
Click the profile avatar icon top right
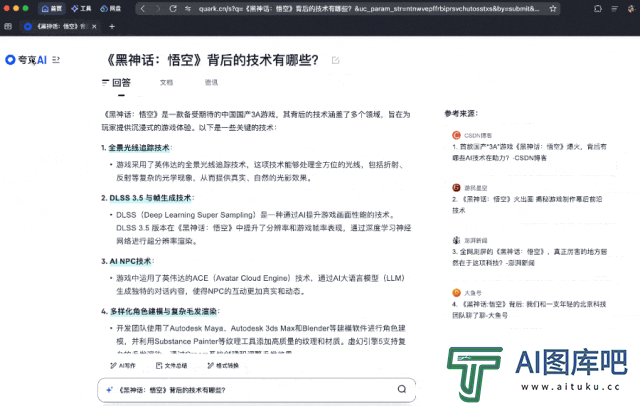pyautogui.click(x=631, y=9)
